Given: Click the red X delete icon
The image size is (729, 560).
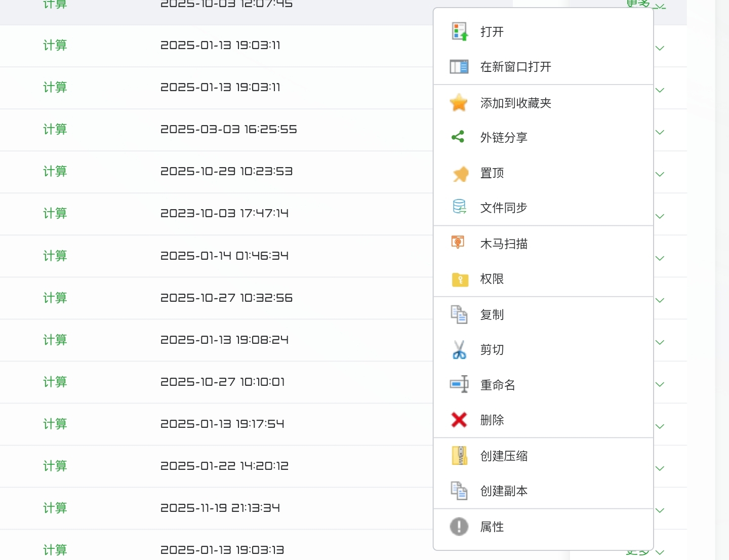Looking at the screenshot, I should coord(459,420).
